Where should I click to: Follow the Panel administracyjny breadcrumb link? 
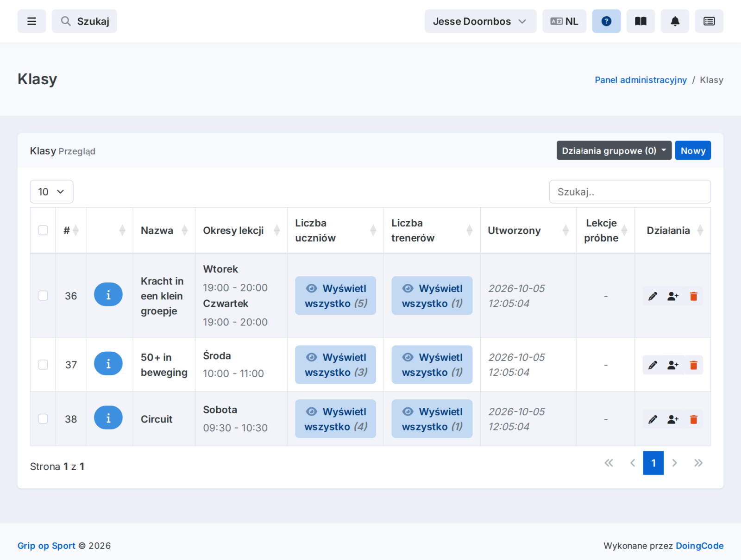coord(641,80)
